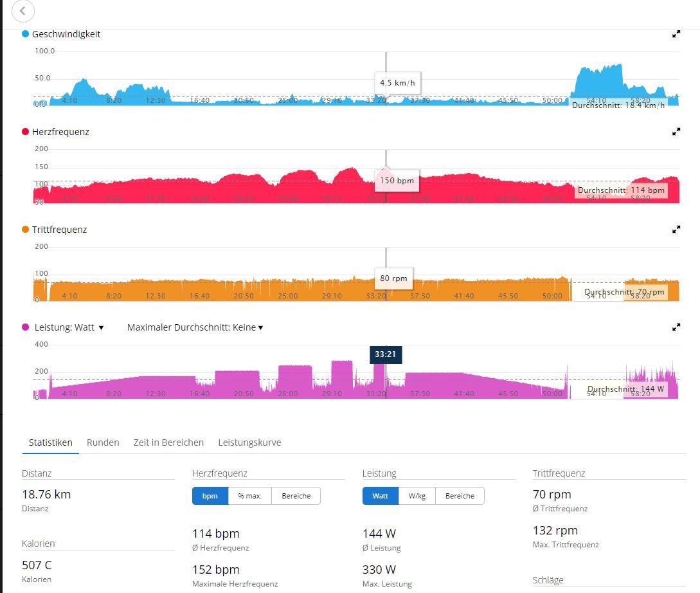Select bpm heart rate unit
Screen dimensions: 700x593
(210, 496)
